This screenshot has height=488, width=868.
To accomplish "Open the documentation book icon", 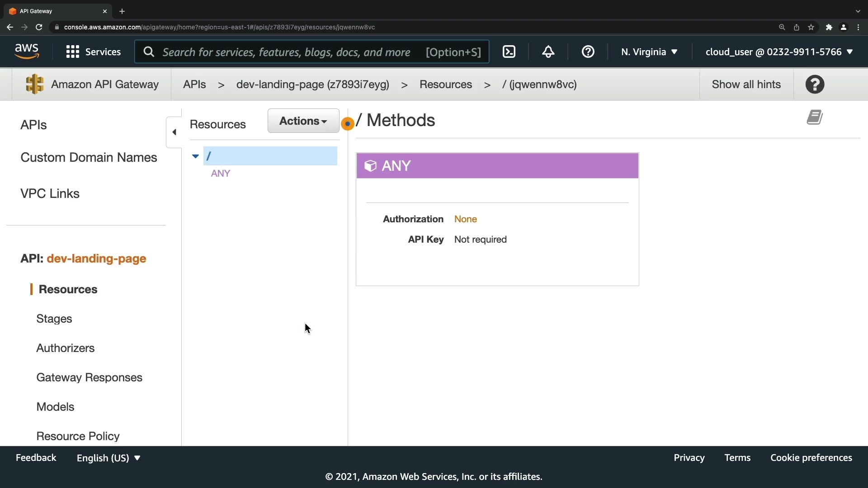I will 815,117.
